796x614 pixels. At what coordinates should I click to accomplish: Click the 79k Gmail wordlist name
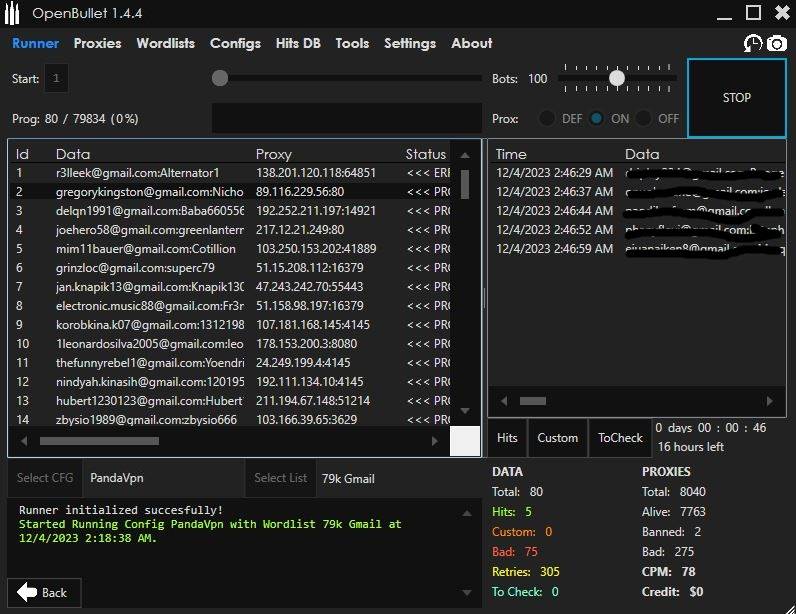[348, 478]
